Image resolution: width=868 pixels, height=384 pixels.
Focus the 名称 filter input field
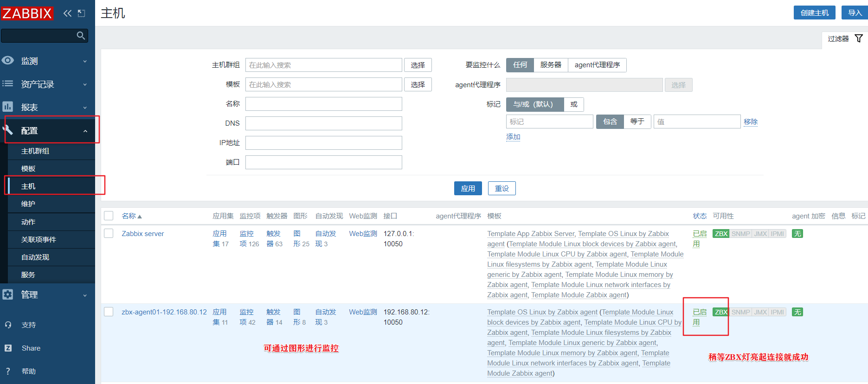click(x=324, y=104)
